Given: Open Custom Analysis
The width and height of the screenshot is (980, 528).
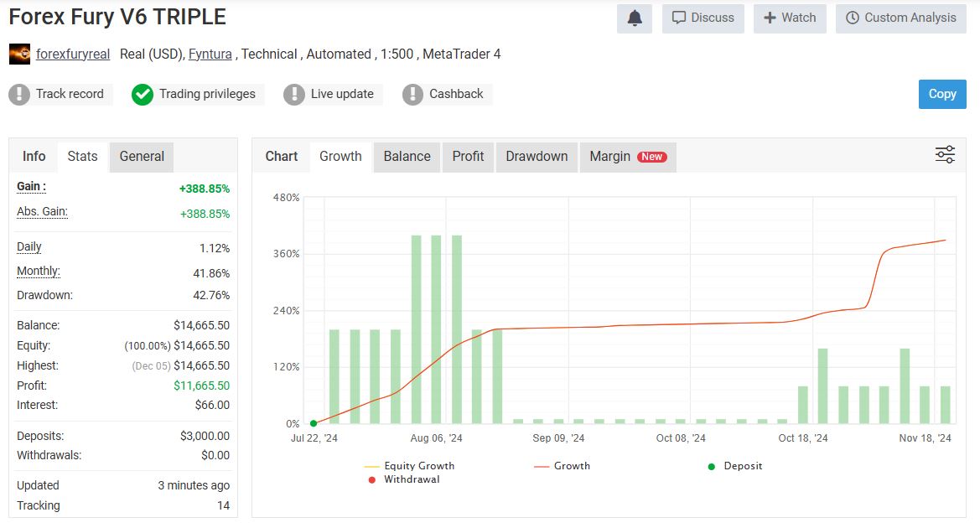Looking at the screenshot, I should pos(900,18).
